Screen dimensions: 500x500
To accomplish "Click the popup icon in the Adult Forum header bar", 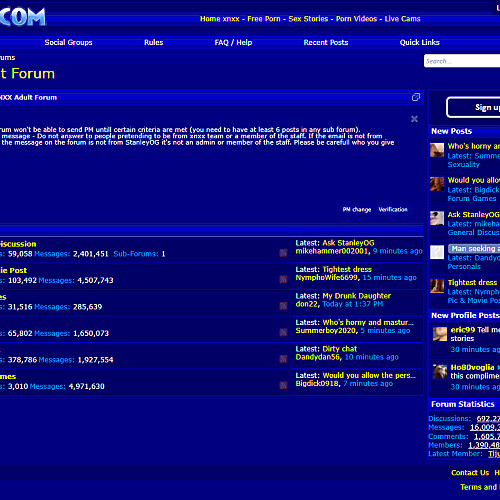I will (x=416, y=97).
